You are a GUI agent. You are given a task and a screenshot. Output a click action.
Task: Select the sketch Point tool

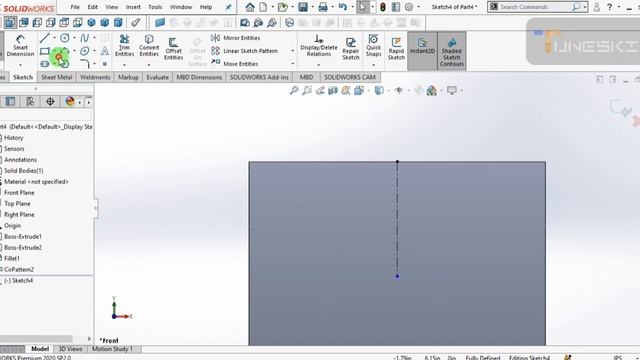(104, 64)
